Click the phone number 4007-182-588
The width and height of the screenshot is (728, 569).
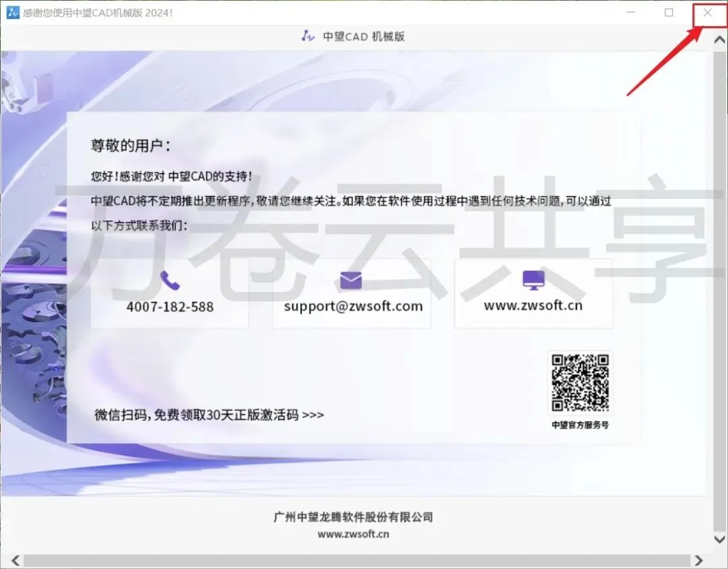pyautogui.click(x=170, y=307)
